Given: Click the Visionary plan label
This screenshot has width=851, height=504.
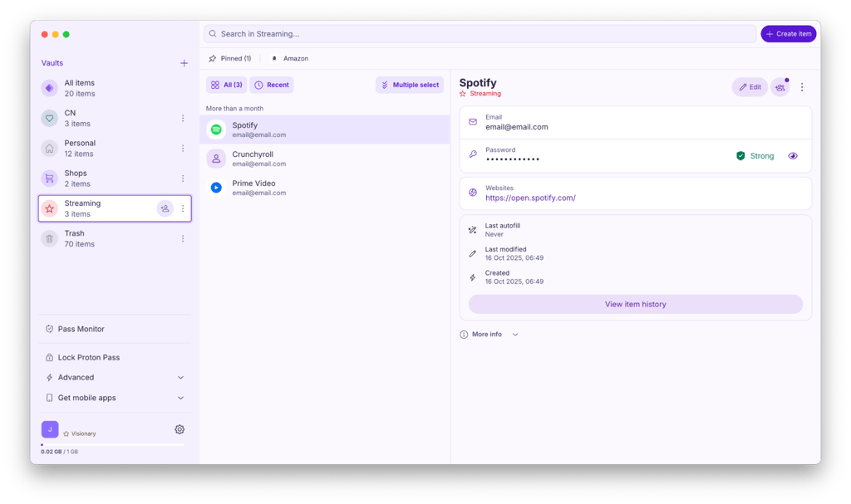Looking at the screenshot, I should (x=80, y=434).
